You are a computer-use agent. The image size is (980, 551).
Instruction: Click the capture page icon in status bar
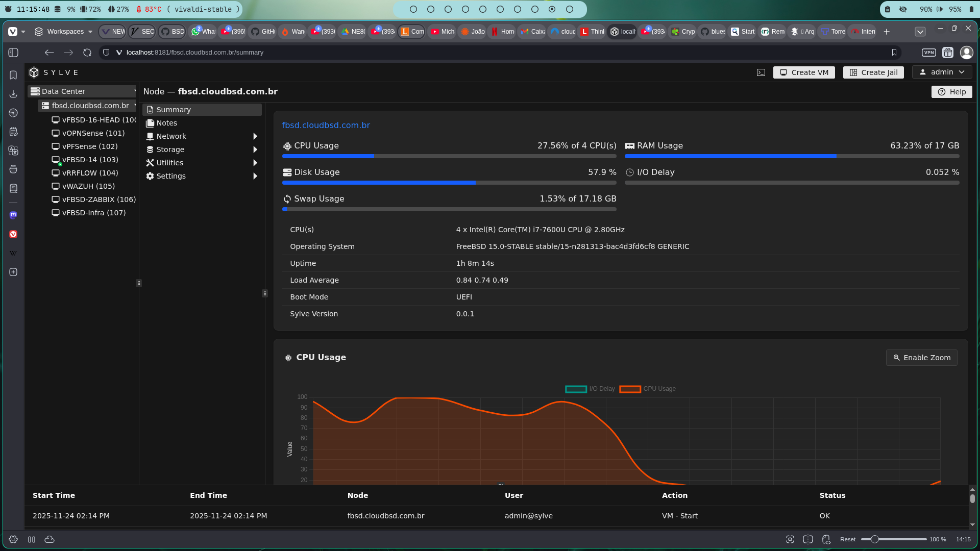coord(790,539)
